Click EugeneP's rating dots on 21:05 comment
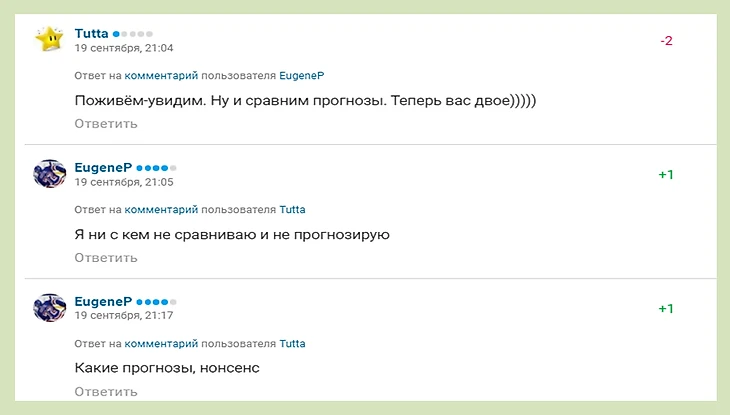 pos(156,168)
